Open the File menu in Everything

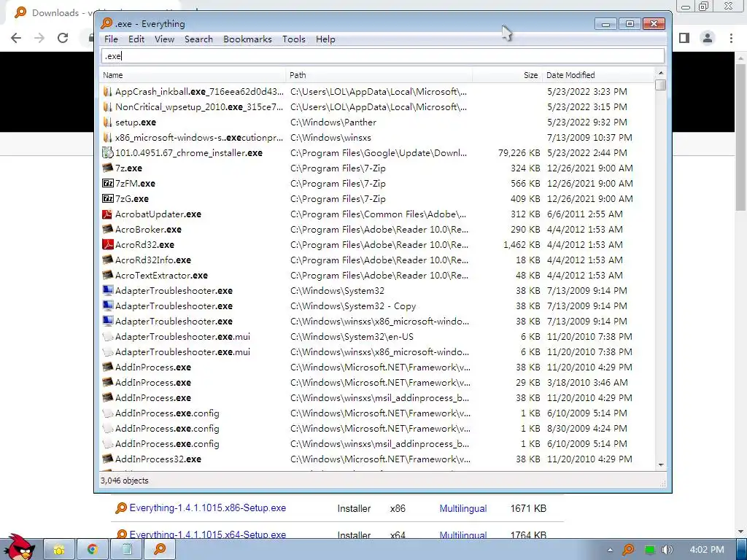tap(111, 39)
